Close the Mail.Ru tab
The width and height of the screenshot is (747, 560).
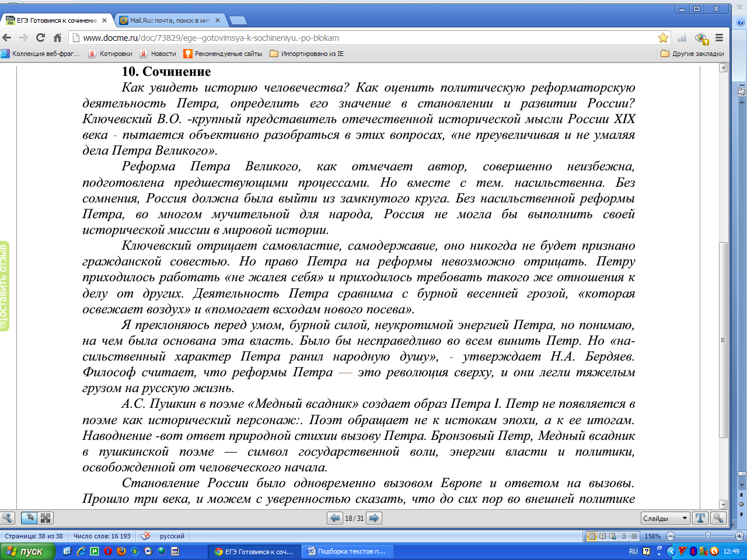click(218, 20)
